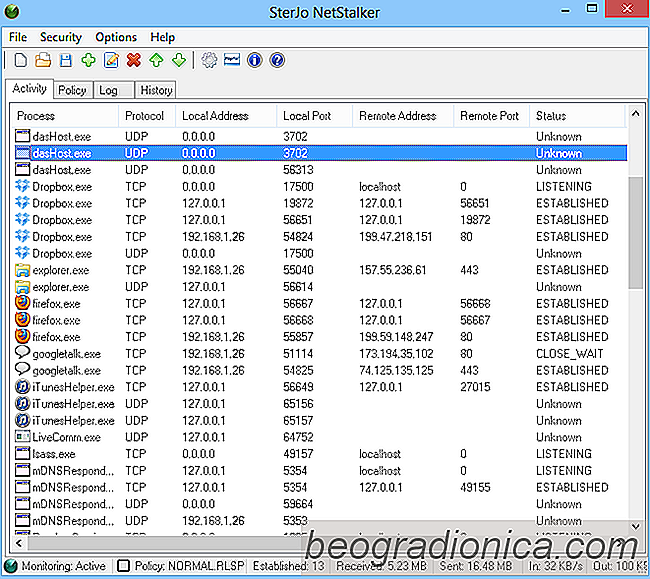The height and width of the screenshot is (579, 650).
Task: Sort by the Local Port column header
Action: [x=314, y=116]
